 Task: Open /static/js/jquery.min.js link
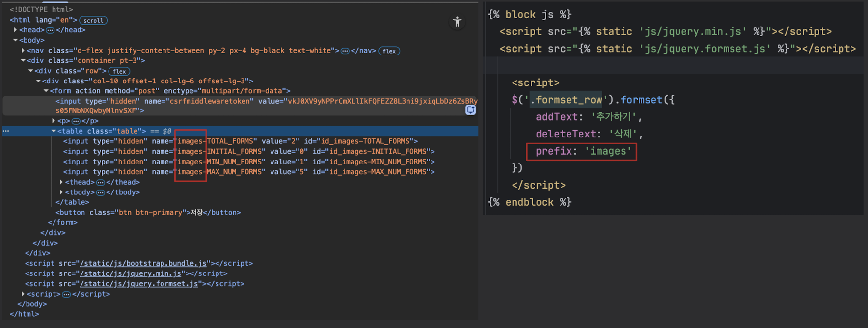[x=131, y=274]
